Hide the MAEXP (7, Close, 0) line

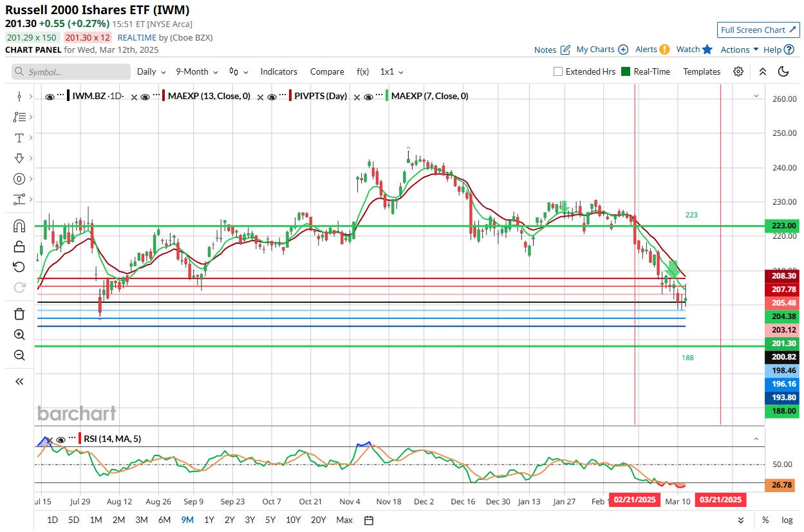tap(368, 96)
